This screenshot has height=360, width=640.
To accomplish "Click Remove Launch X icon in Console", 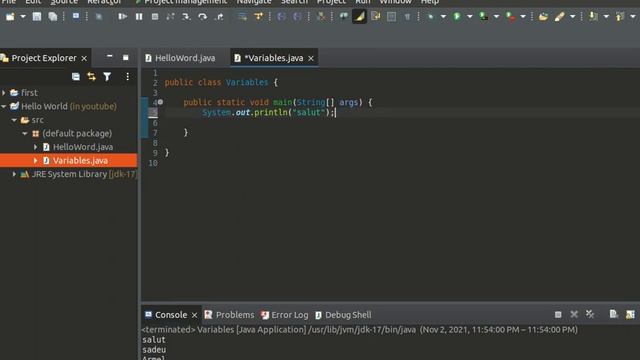I will tap(574, 314).
